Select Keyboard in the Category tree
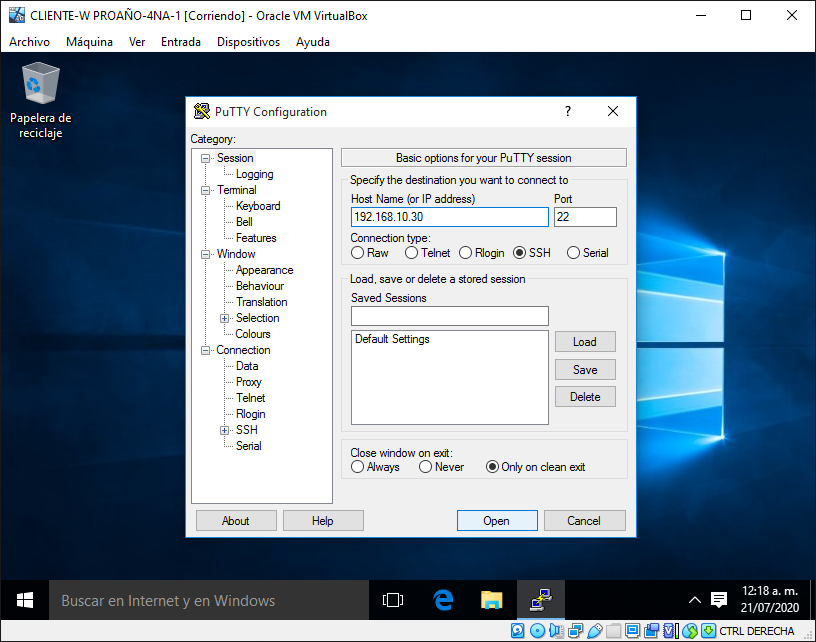Image resolution: width=816 pixels, height=642 pixels. [258, 206]
